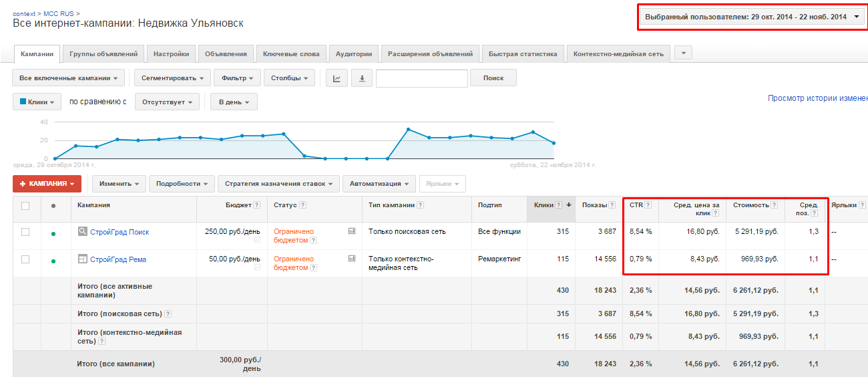Click display network icon beside СтройГрад Рема
868x377 pixels.
tap(83, 259)
